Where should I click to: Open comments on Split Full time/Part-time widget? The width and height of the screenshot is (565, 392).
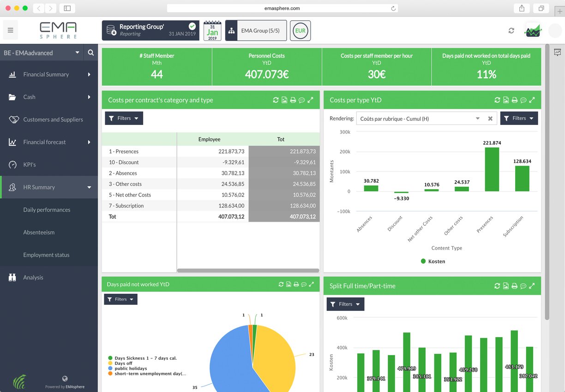523,285
